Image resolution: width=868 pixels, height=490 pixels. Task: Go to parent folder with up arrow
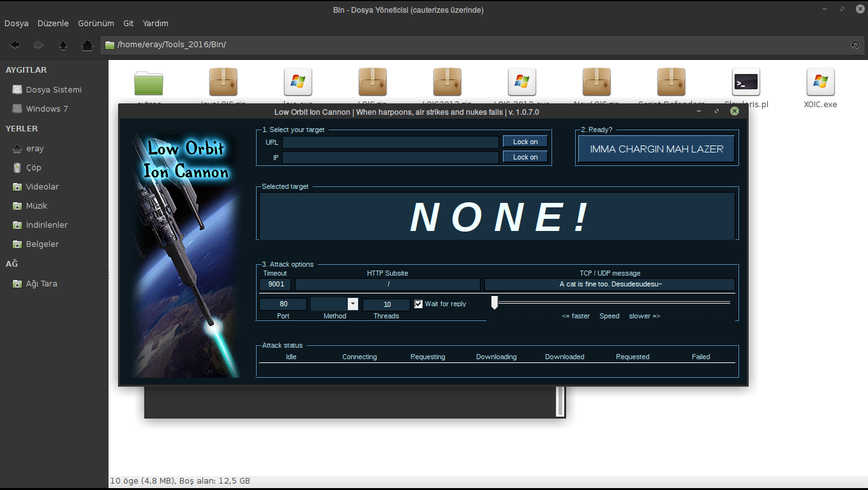pyautogui.click(x=63, y=45)
